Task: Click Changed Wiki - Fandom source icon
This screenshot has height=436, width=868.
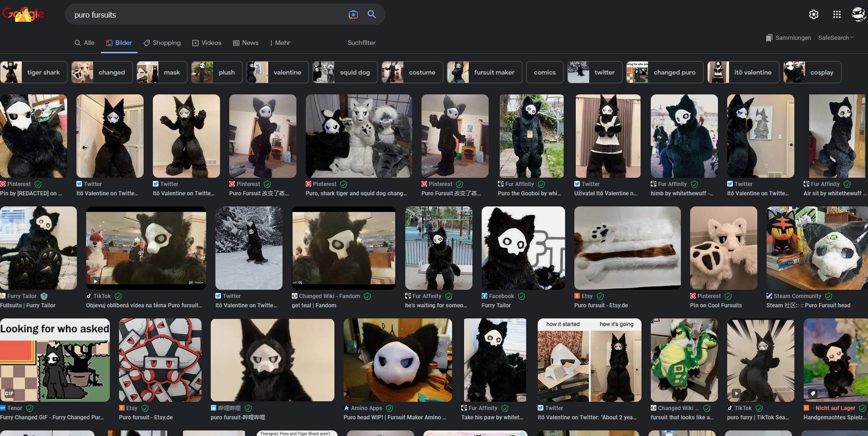Action: pos(295,296)
